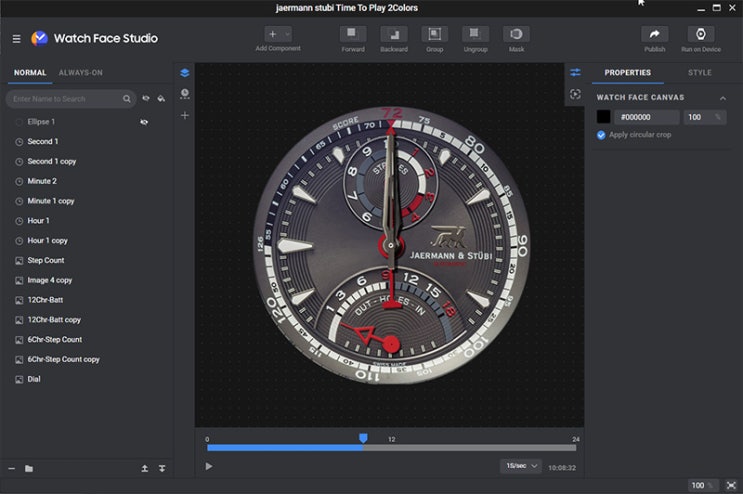Screen dimensions: 743x494
Task: Open the layers panel icon
Action: (185, 72)
